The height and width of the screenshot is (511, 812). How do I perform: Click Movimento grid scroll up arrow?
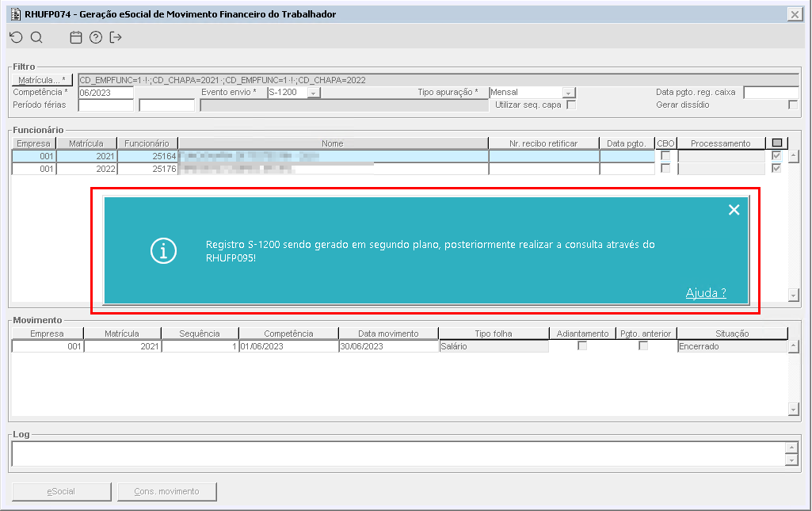pos(793,346)
